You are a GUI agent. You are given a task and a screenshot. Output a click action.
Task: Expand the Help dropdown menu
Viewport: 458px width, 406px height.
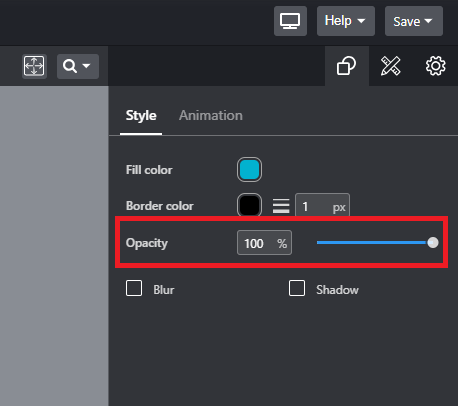pyautogui.click(x=346, y=21)
